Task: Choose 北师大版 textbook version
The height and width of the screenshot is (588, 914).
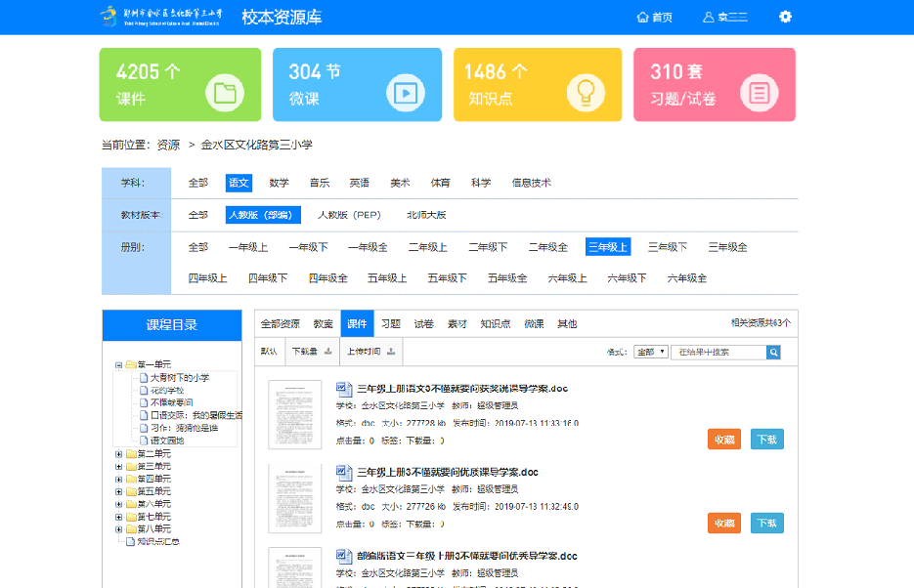Action: (x=426, y=215)
